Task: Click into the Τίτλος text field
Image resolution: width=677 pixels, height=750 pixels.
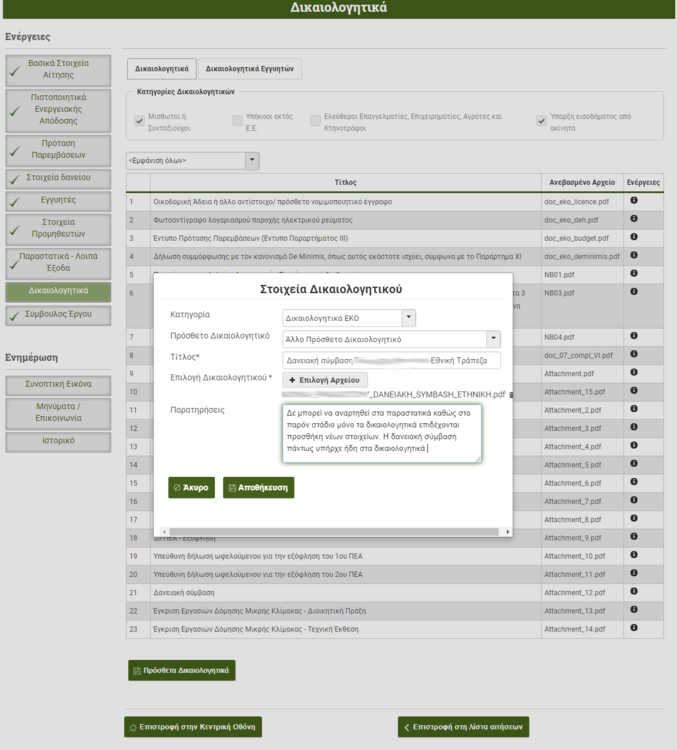Action: 391,360
